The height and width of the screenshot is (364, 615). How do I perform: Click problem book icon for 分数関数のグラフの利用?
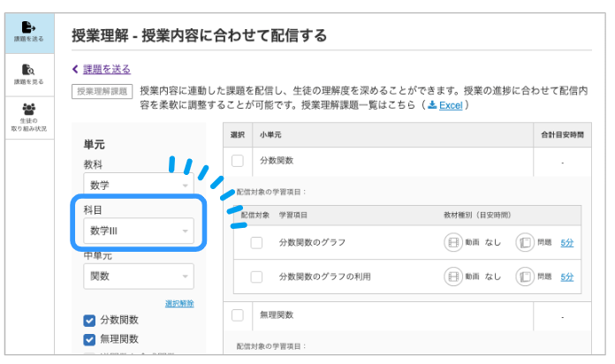pyautogui.click(x=525, y=277)
